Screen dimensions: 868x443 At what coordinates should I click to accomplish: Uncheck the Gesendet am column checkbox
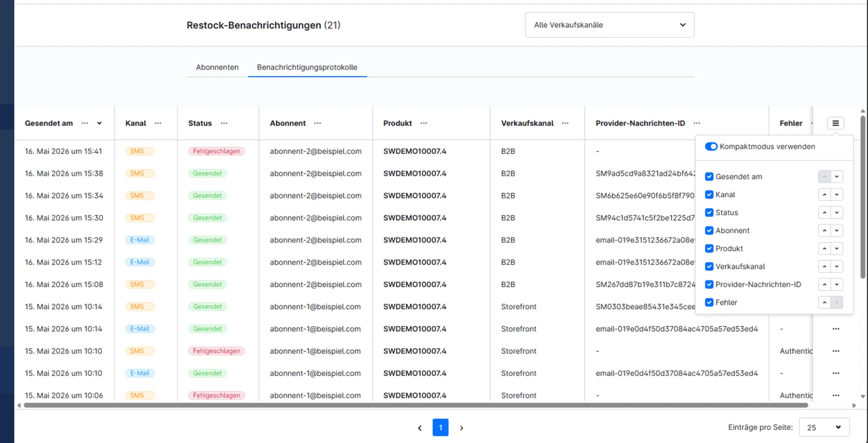pos(709,177)
